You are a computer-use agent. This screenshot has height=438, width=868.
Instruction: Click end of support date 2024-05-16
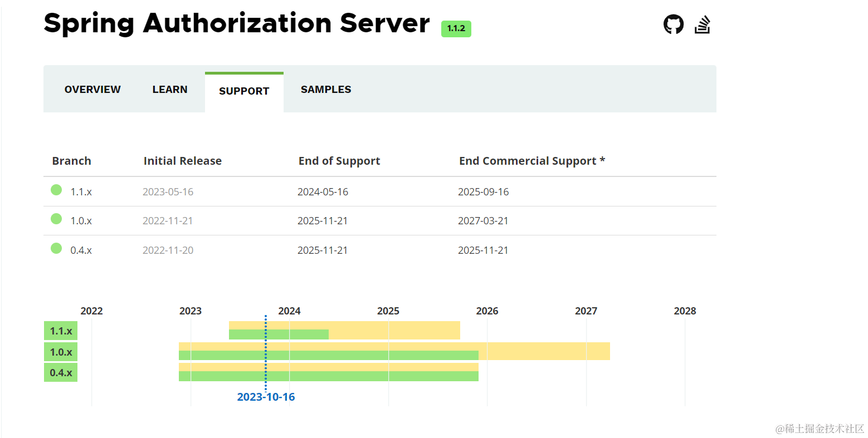[323, 192]
